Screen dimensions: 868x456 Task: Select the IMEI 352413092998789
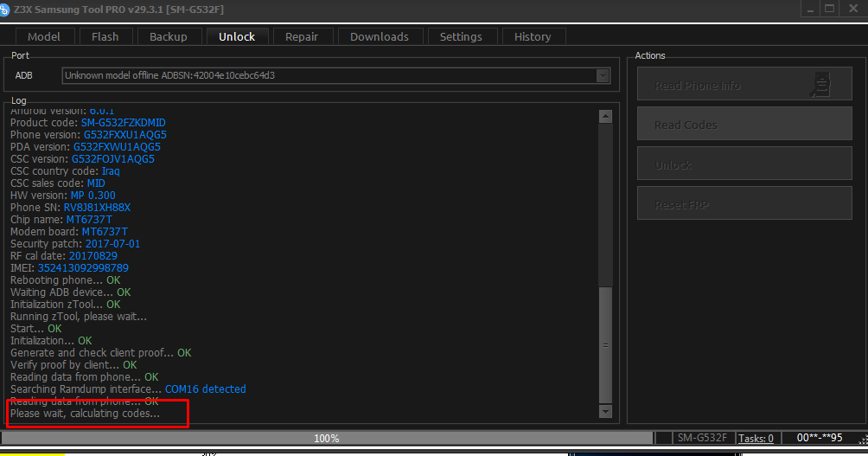click(x=83, y=268)
